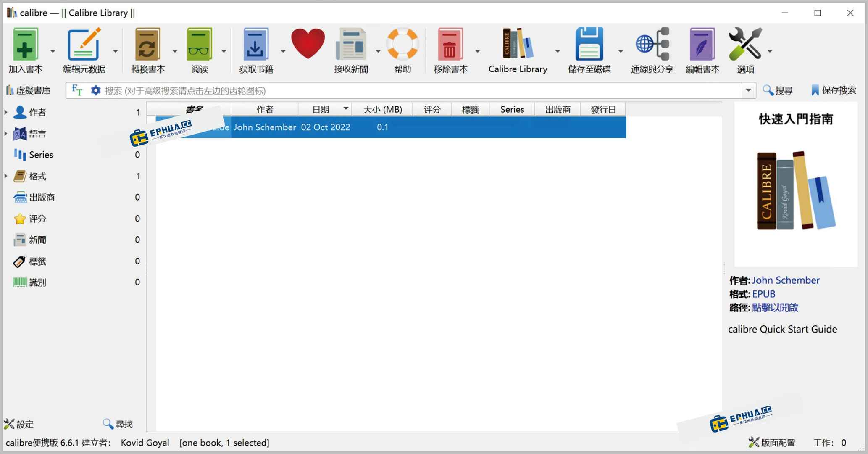This screenshot has height=454, width=868.
Task: Open the 获取书籍 dropdown arrow
Action: point(283,51)
